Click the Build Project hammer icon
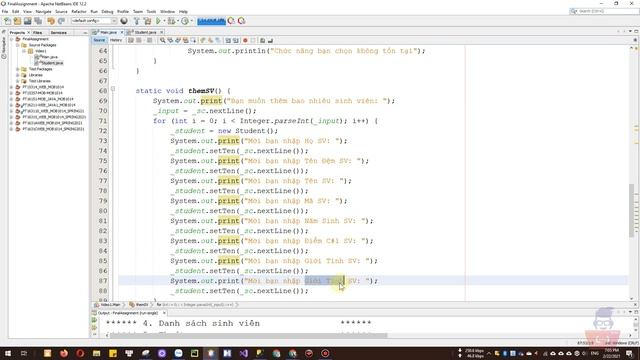This screenshot has width=640, height=360. pyautogui.click(x=137, y=21)
